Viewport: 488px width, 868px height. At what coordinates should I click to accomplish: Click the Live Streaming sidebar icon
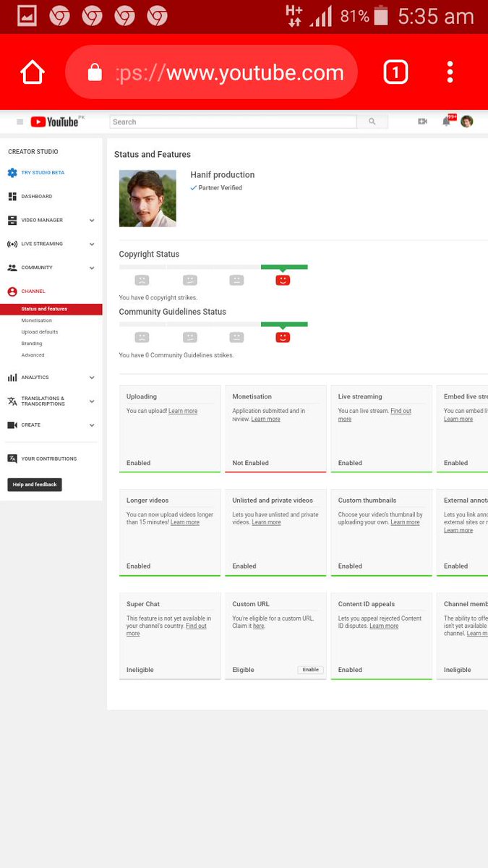pyautogui.click(x=12, y=244)
